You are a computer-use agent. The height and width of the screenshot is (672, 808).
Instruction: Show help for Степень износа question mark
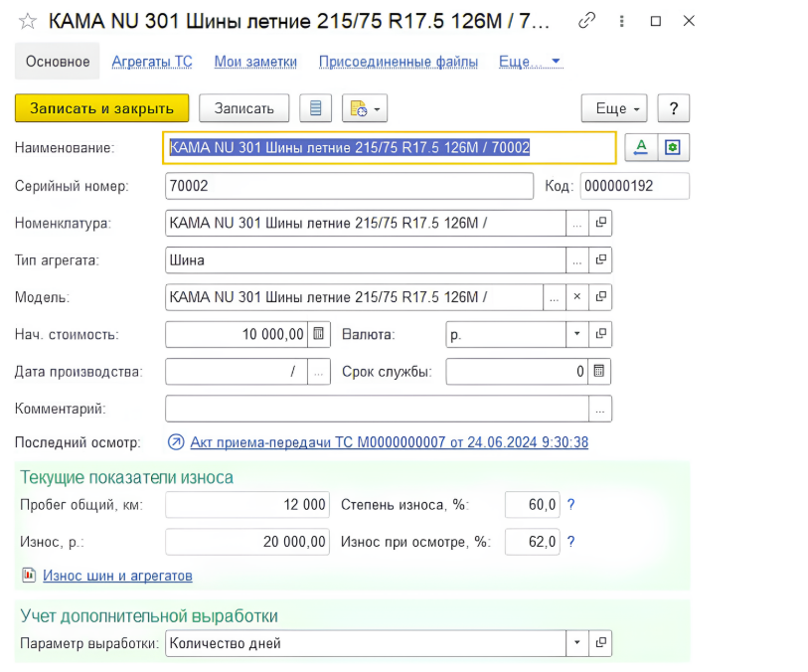[x=570, y=505]
